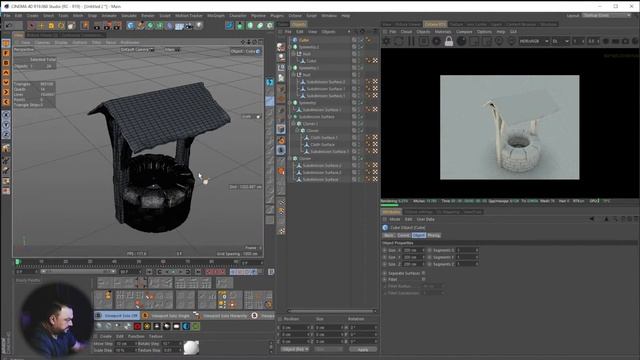640x360 pixels.
Task: Open the Object (Rel) coordinate dropdown
Action: 295,349
